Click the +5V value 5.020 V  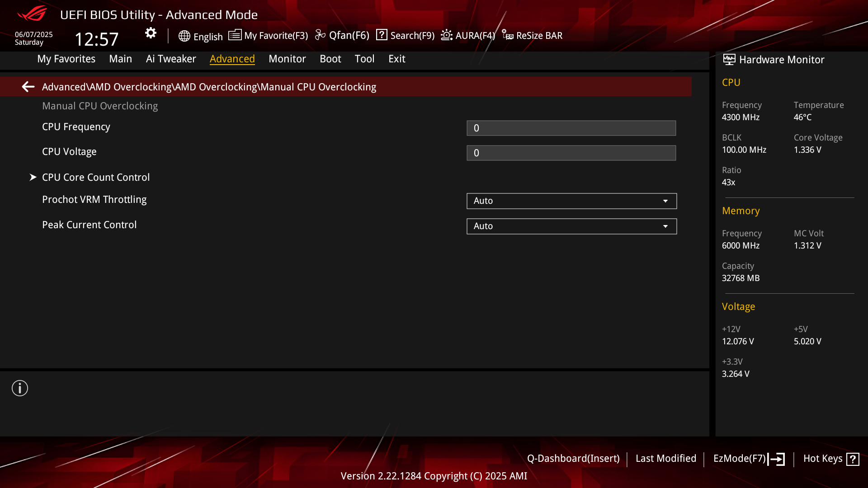click(807, 342)
